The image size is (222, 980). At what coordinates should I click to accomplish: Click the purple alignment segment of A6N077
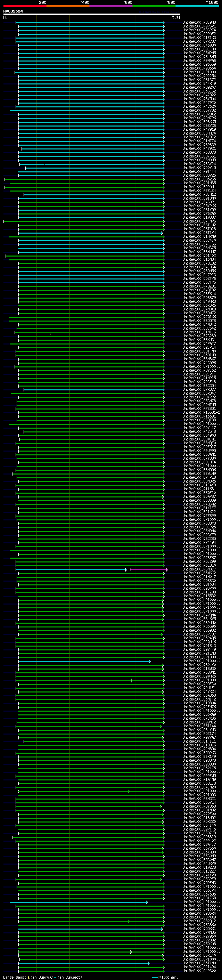pos(149,569)
